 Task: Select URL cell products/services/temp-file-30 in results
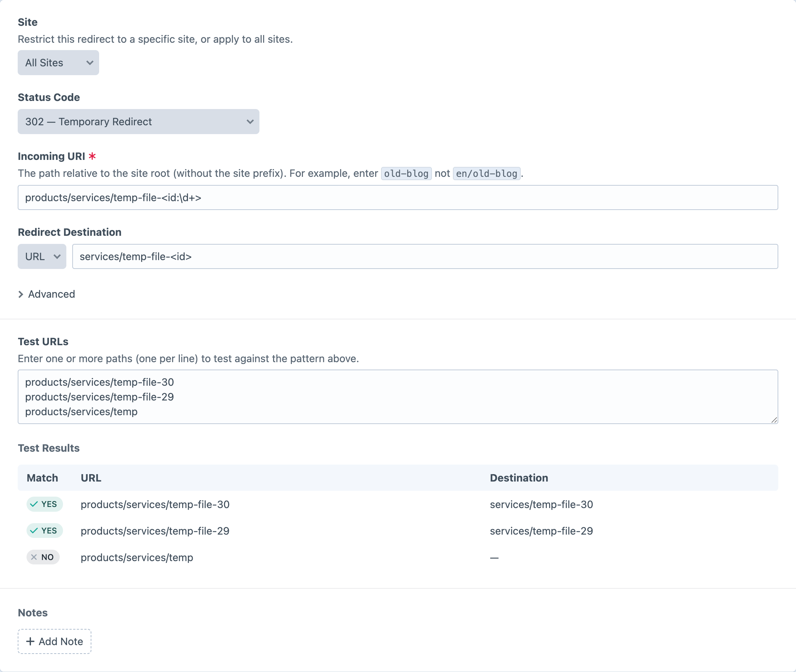coord(155,504)
